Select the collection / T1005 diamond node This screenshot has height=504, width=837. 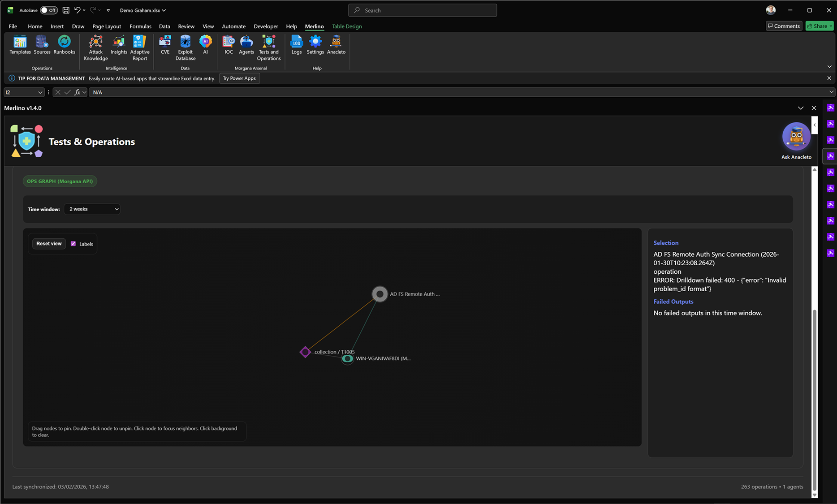[305, 352]
